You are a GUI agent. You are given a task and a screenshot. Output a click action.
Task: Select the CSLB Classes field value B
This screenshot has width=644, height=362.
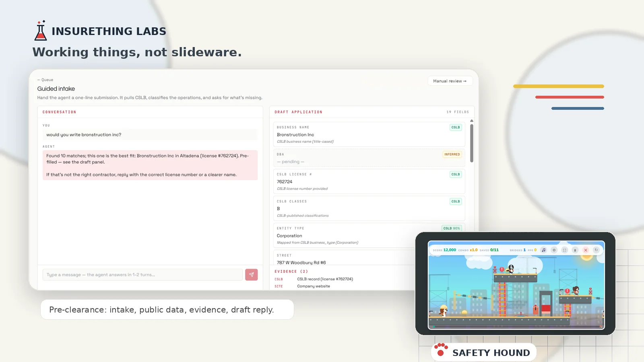[x=369, y=208]
